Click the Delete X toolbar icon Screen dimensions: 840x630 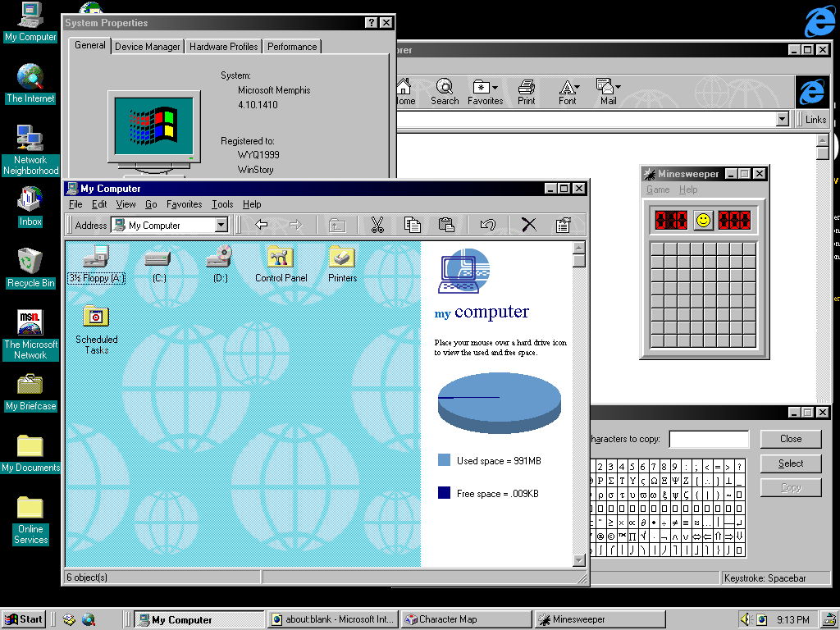(529, 225)
